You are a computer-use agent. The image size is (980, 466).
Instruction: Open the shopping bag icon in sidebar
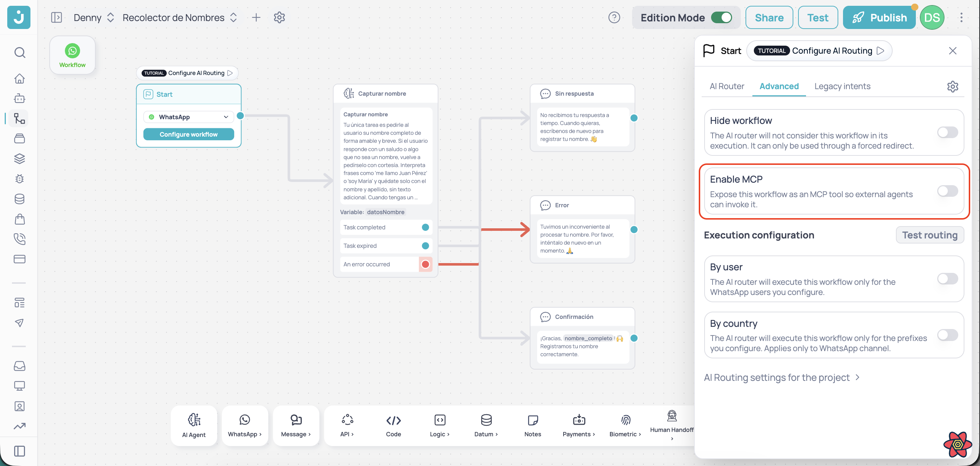(20, 219)
